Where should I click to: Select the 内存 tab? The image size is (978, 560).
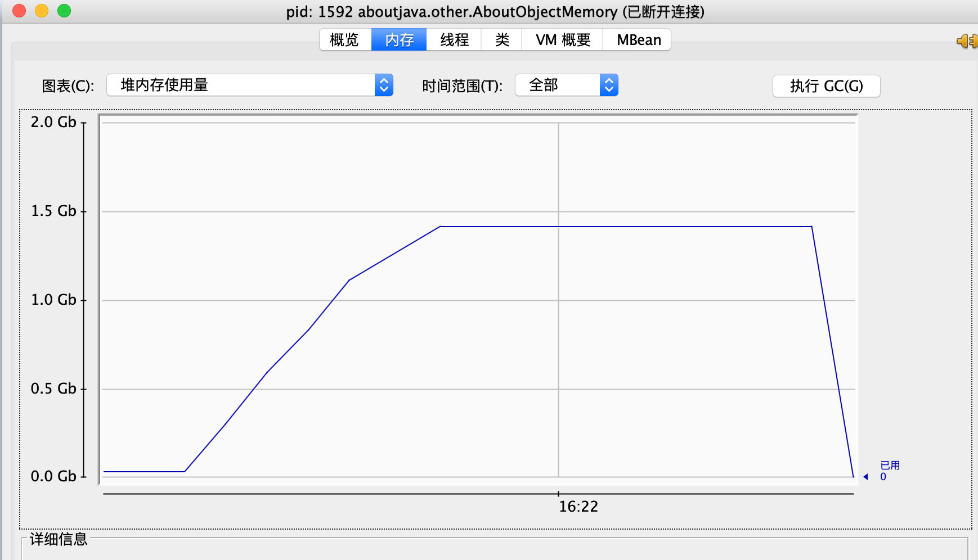(399, 40)
